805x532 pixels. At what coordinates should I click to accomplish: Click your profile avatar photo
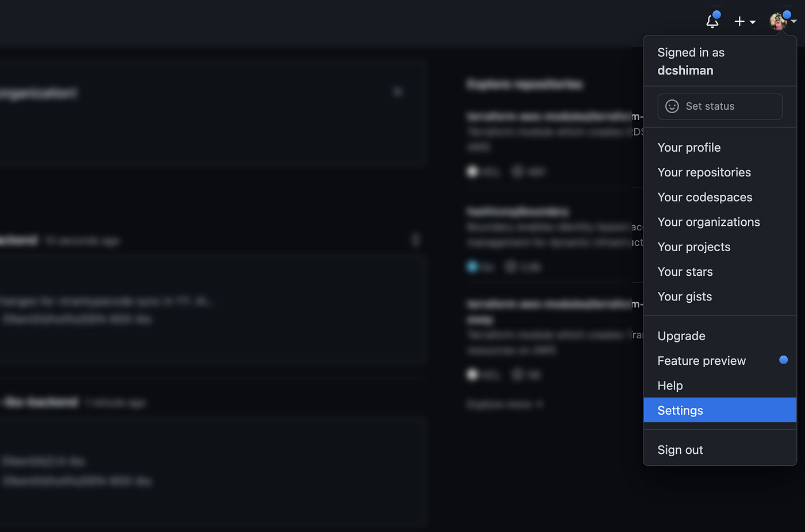click(779, 21)
